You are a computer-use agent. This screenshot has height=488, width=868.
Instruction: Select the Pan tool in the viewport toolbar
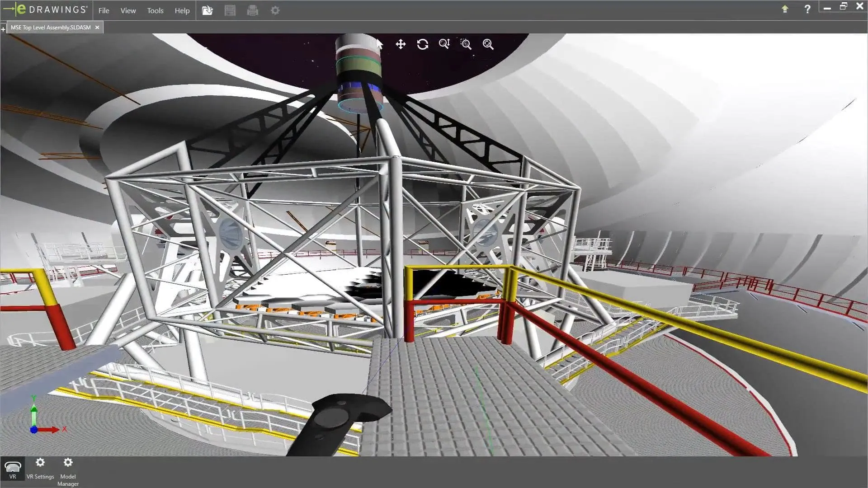click(x=400, y=44)
